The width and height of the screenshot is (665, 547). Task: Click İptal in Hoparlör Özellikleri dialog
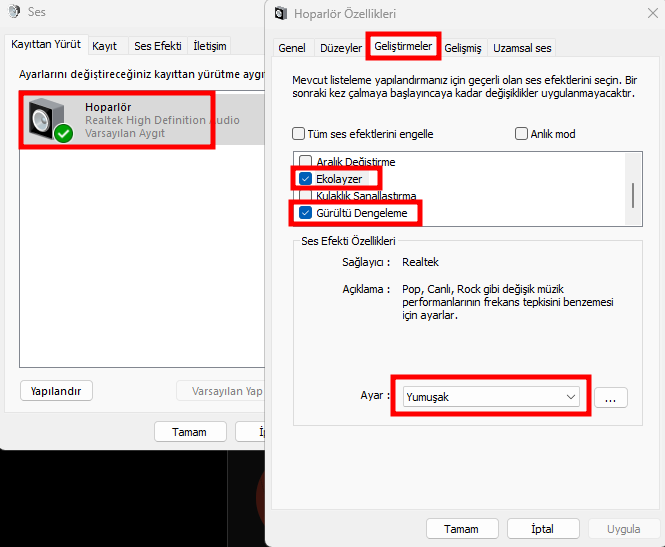coord(543,529)
